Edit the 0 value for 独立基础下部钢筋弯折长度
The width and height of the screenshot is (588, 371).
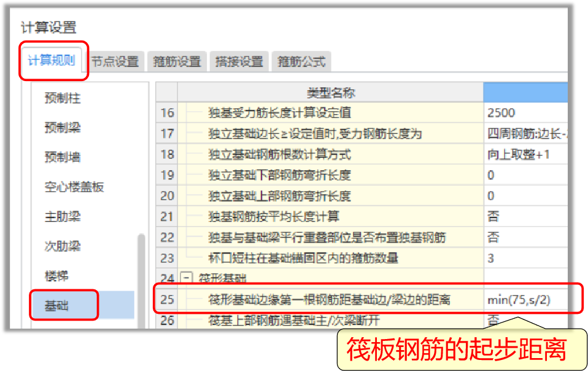[x=525, y=175]
